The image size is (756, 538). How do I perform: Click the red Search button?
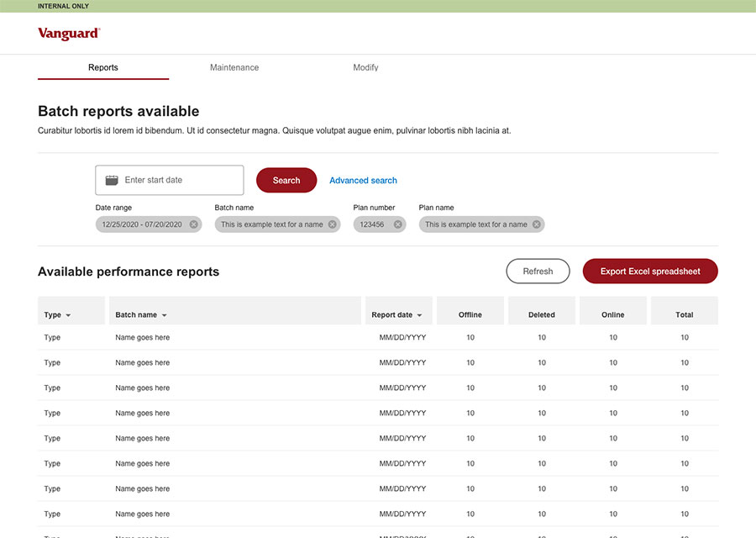286,180
